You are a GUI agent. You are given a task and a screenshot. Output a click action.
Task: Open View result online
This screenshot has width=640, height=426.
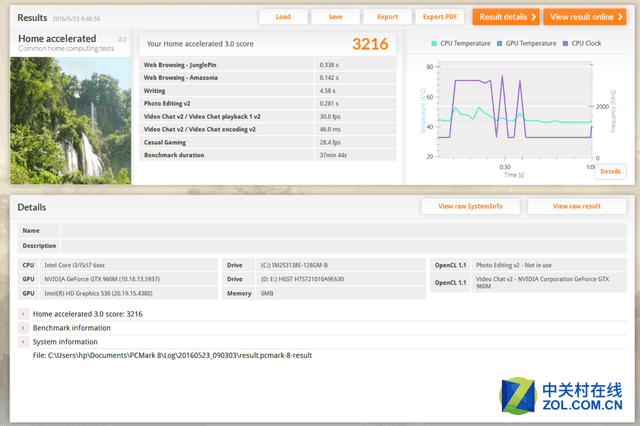click(x=584, y=17)
